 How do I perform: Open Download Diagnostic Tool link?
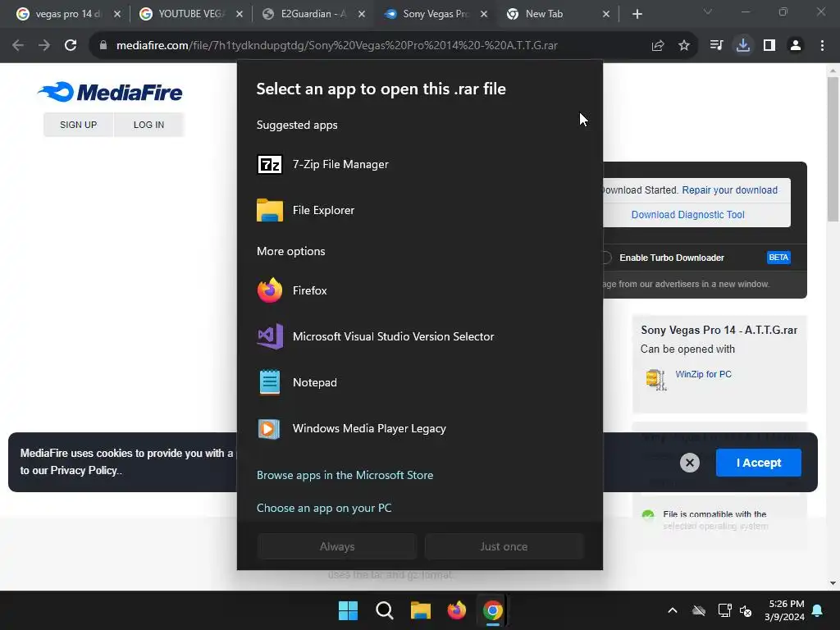[x=688, y=215]
